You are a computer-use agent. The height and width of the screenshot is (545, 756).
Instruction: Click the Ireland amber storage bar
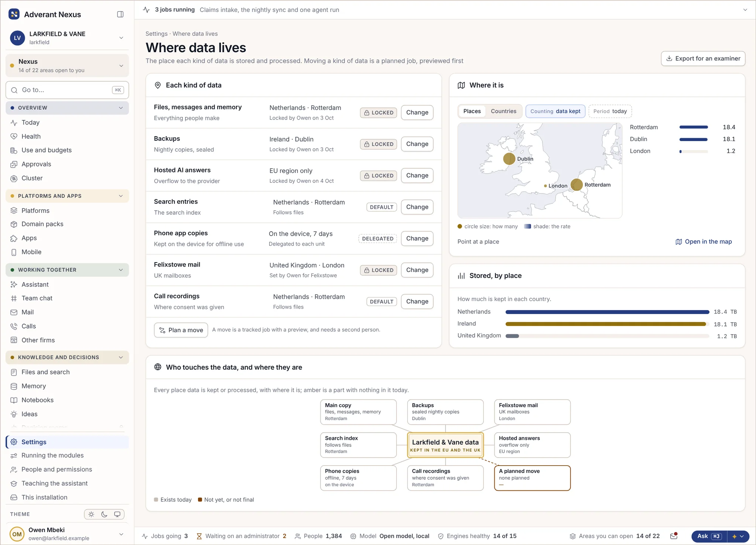[x=606, y=324]
